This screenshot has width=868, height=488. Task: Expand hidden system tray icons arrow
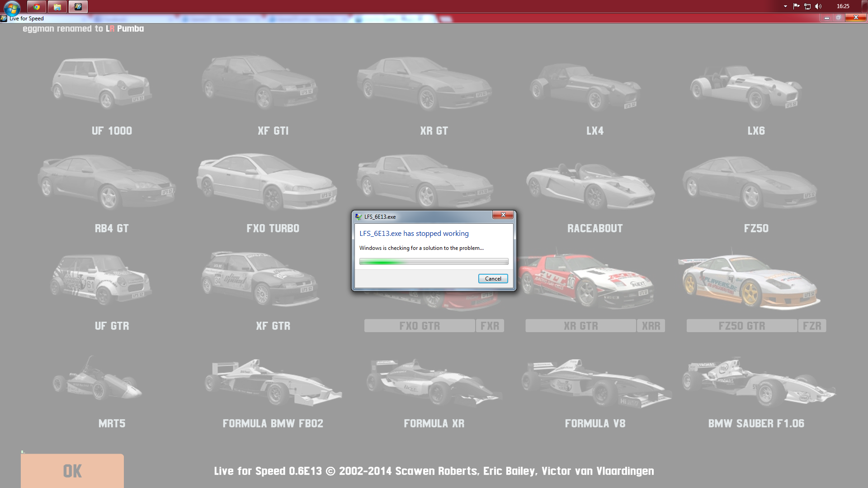[x=785, y=6]
